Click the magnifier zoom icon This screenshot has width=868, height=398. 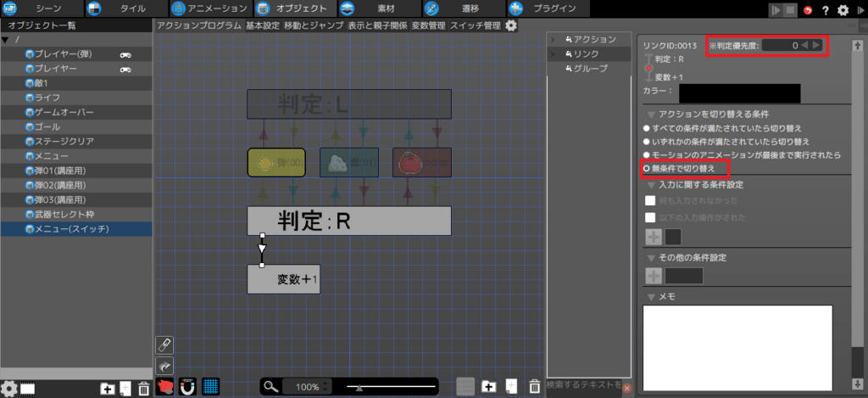[x=270, y=386]
